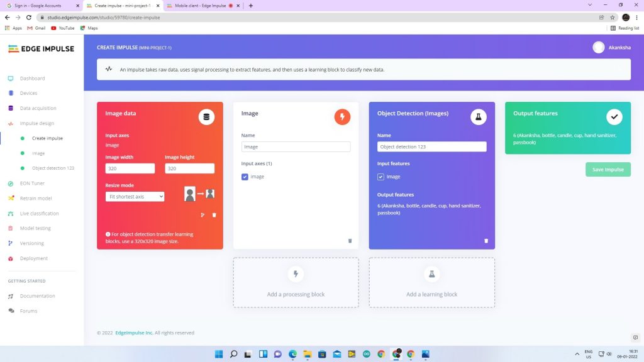Click the trash icon in Image processing block
644x362 pixels.
coord(350,241)
